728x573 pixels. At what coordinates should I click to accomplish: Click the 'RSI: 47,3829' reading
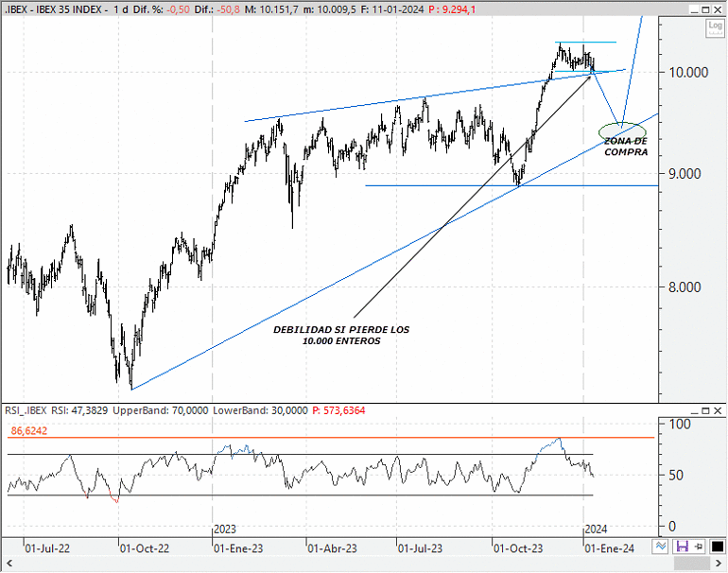pyautogui.click(x=79, y=410)
